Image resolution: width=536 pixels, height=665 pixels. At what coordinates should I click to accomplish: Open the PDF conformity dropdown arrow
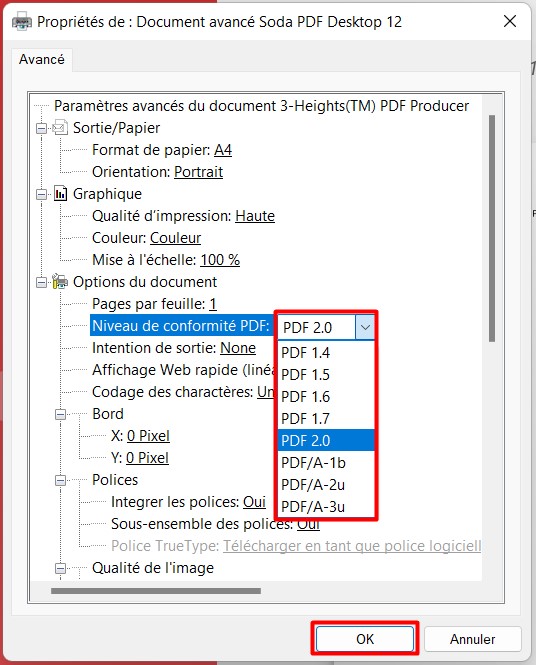click(365, 327)
